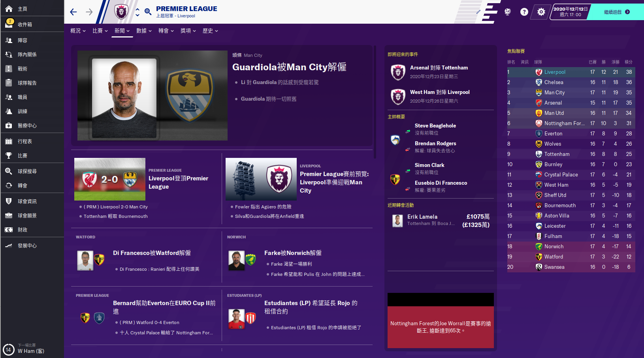Click Guardiola's portrait thumbnail
This screenshot has height=358, width=644.
[x=124, y=98]
